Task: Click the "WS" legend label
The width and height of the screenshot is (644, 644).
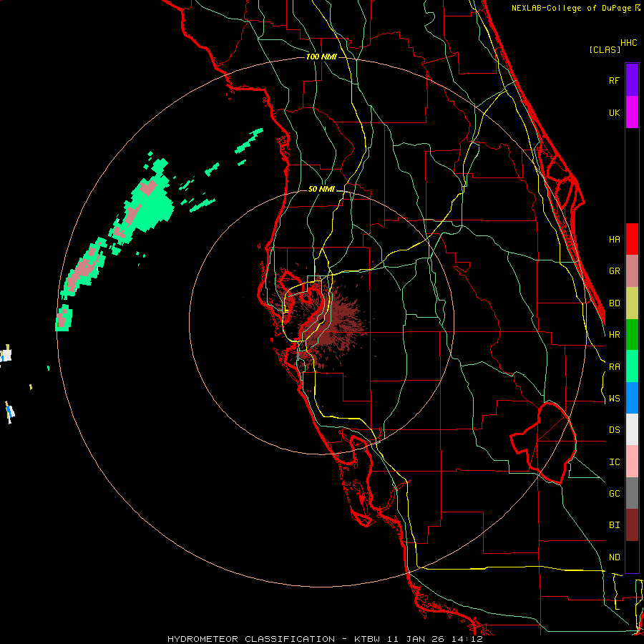Action: pos(614,399)
